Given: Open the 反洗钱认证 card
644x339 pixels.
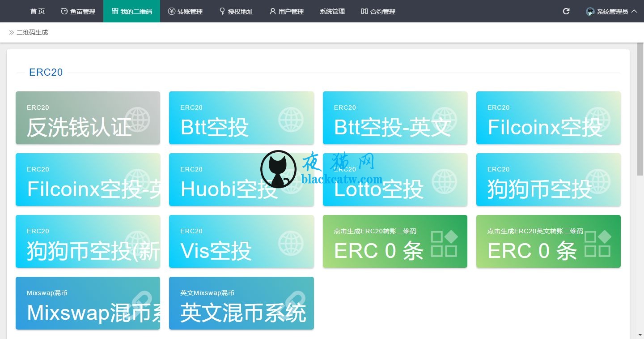Looking at the screenshot, I should pos(88,118).
